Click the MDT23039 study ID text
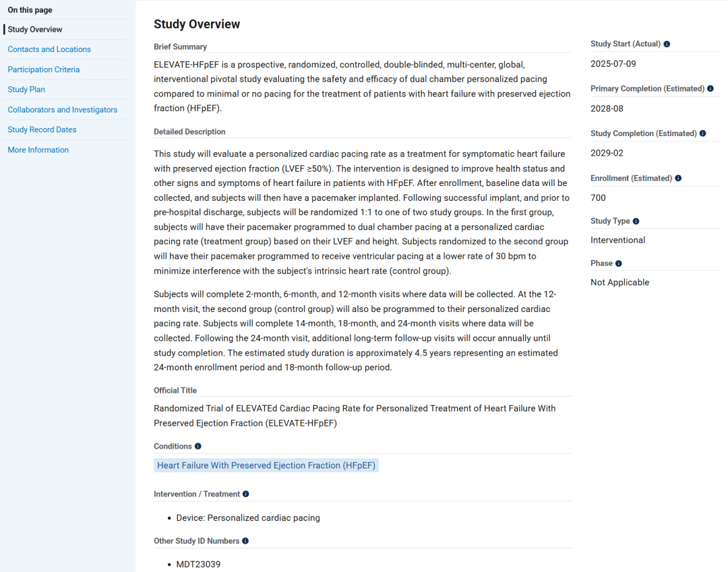 point(198,565)
